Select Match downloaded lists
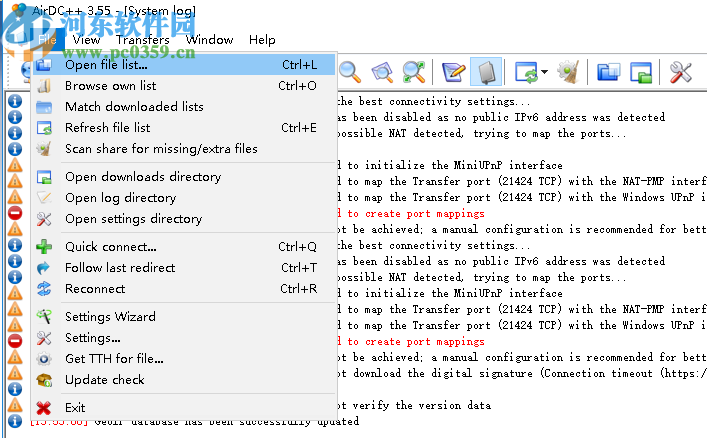The height and width of the screenshot is (438, 707). pos(184,107)
